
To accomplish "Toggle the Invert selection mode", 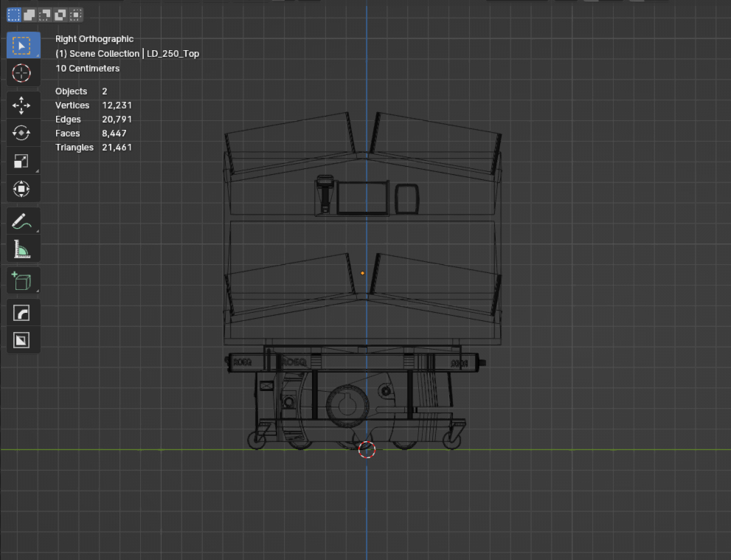I will click(x=60, y=14).
